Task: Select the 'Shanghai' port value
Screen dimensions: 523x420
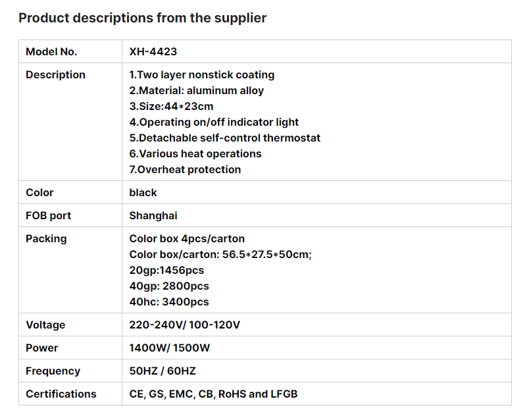Action: [153, 216]
